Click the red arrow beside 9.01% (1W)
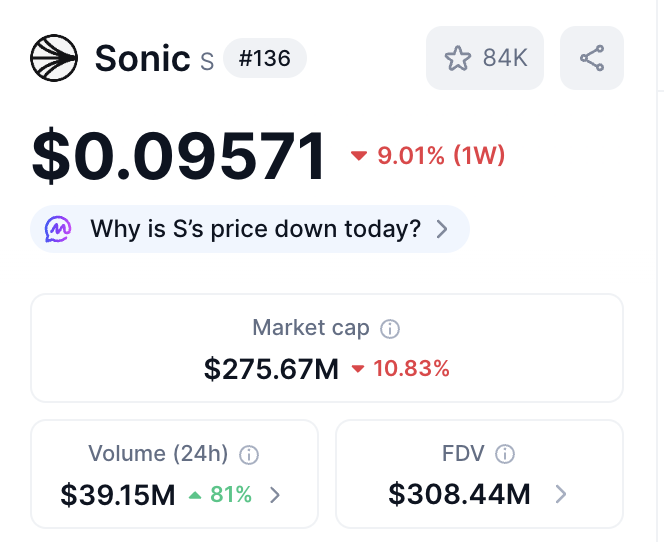The image size is (664, 542). click(x=359, y=156)
